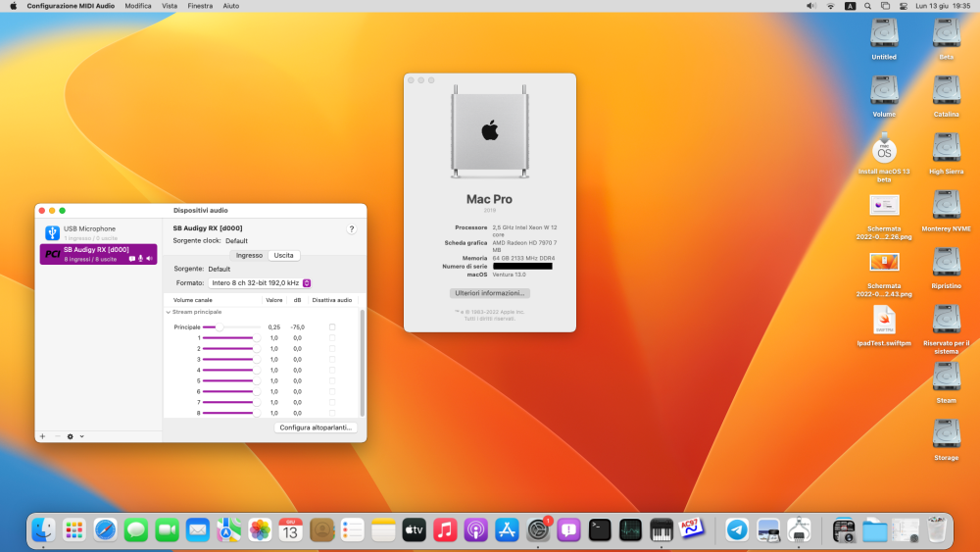Image resolution: width=980 pixels, height=552 pixels.
Task: Toggle mute checkbox for channel 1
Action: tap(332, 337)
